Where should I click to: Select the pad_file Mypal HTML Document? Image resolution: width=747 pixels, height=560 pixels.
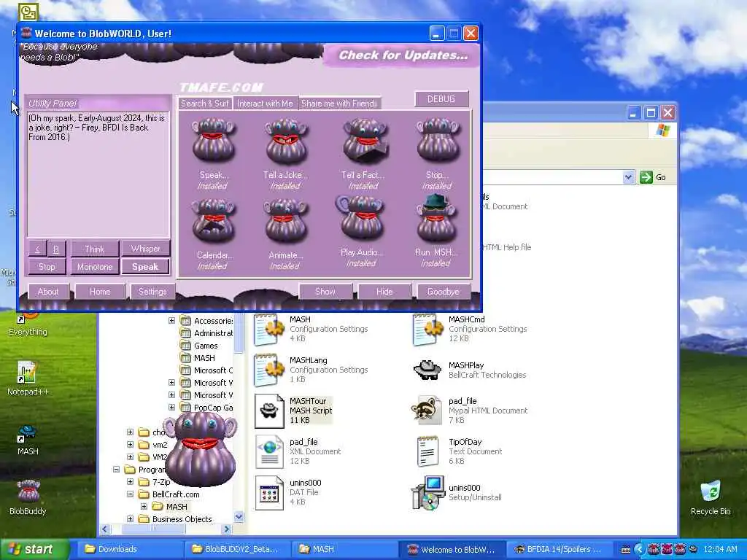pyautogui.click(x=470, y=411)
